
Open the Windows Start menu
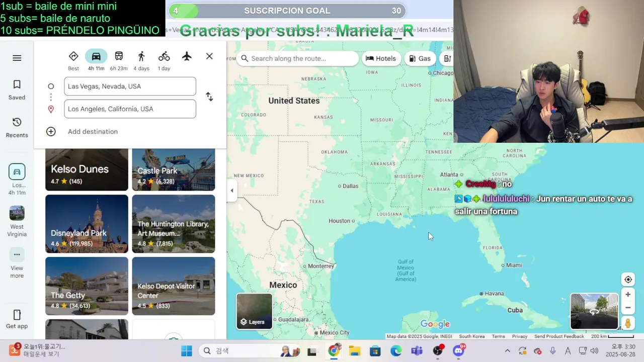(x=187, y=351)
